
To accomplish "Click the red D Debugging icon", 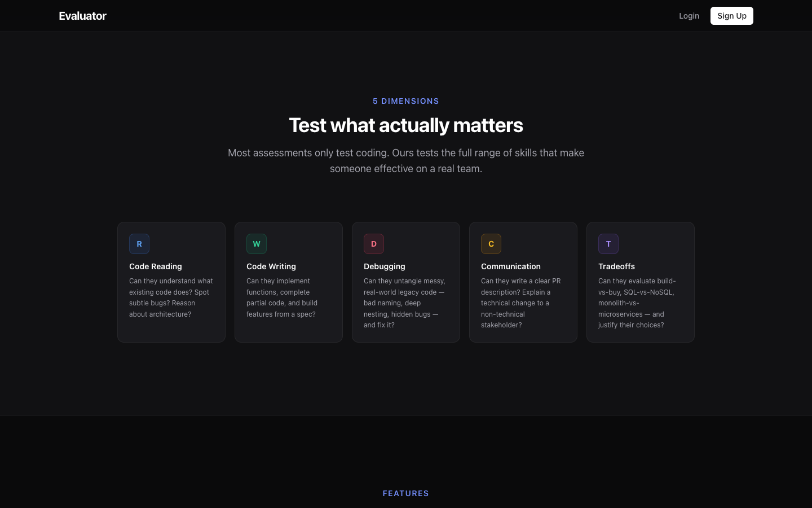I will 374,244.
